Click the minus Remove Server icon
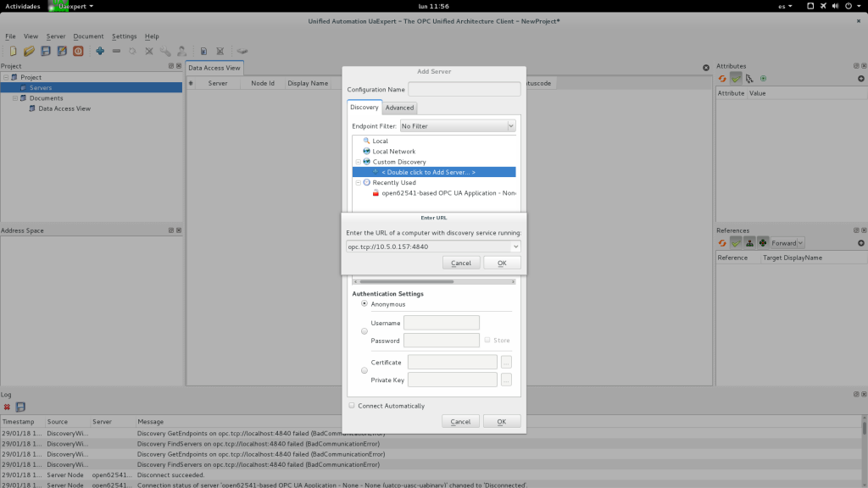This screenshot has height=488, width=868. click(x=116, y=51)
